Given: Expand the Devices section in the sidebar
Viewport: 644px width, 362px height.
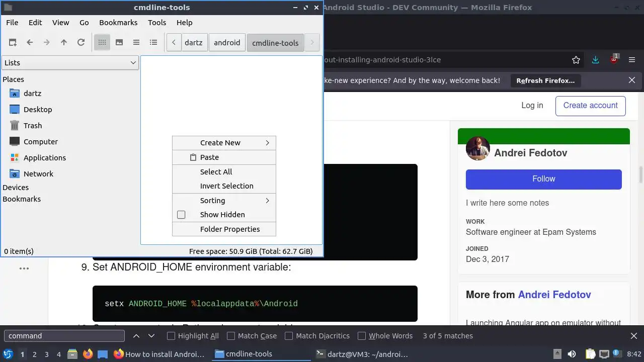Looking at the screenshot, I should (x=16, y=188).
